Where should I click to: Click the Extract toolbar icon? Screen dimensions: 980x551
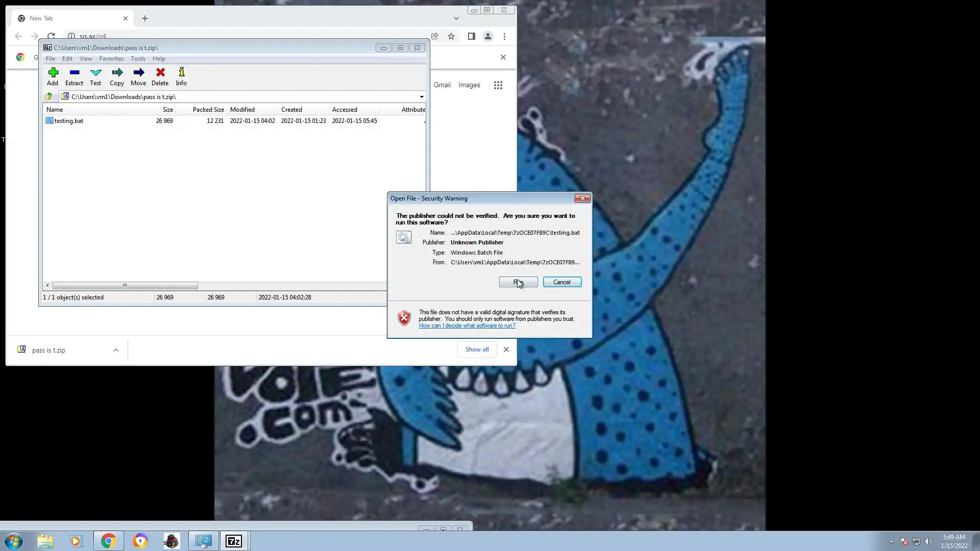(74, 73)
